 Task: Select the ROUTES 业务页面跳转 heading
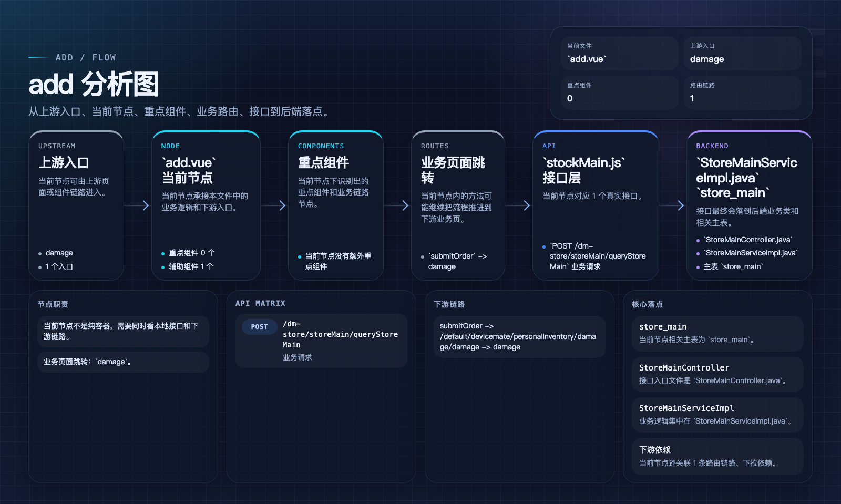point(453,170)
